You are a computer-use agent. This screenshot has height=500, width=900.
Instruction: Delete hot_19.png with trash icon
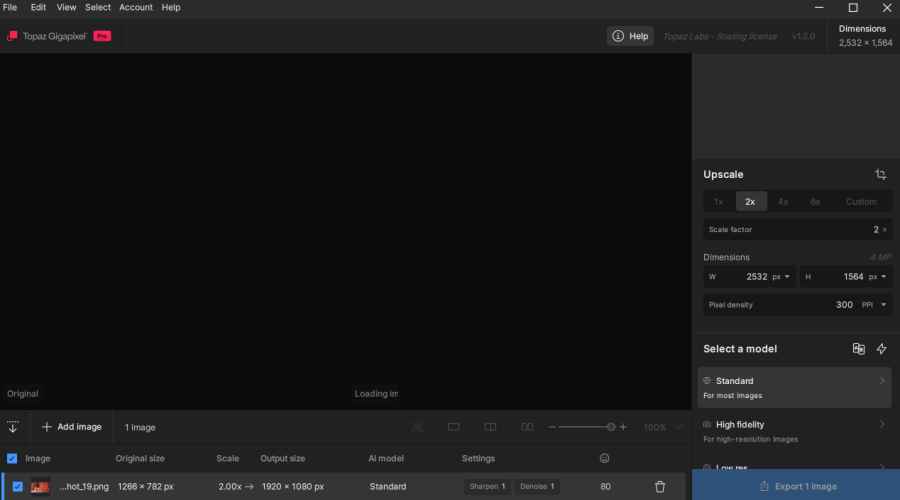(660, 486)
